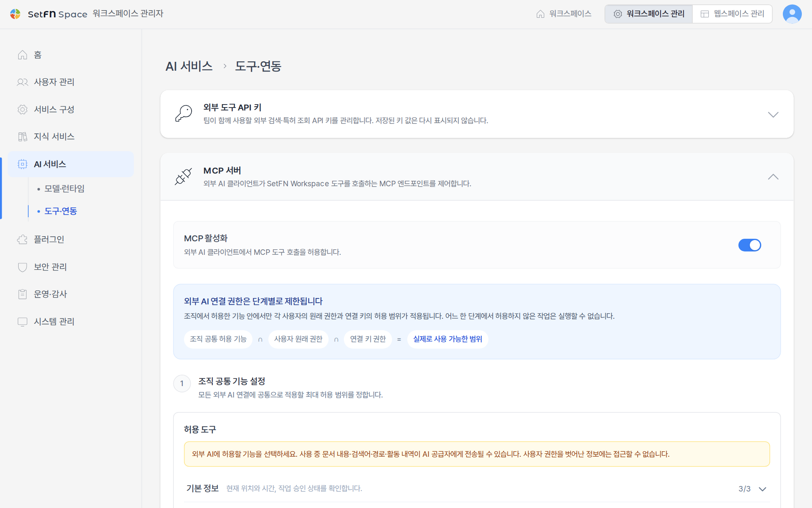Click the 조직 공통 허용 기능 chip
The height and width of the screenshot is (508, 812).
218,339
